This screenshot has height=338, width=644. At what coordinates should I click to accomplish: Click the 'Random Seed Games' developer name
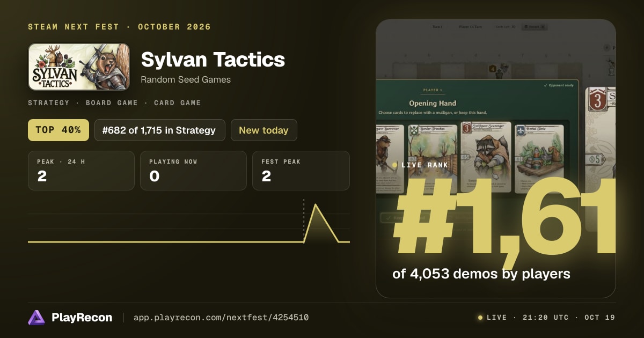tap(186, 79)
